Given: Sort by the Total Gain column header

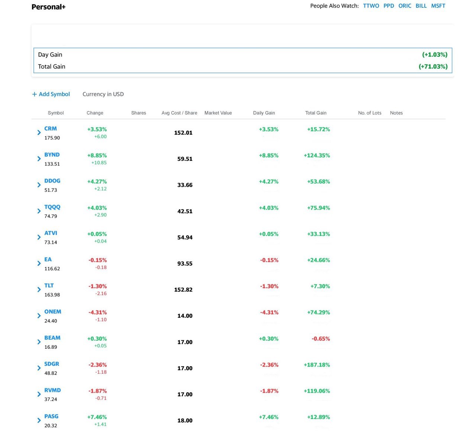Looking at the screenshot, I should tap(316, 113).
